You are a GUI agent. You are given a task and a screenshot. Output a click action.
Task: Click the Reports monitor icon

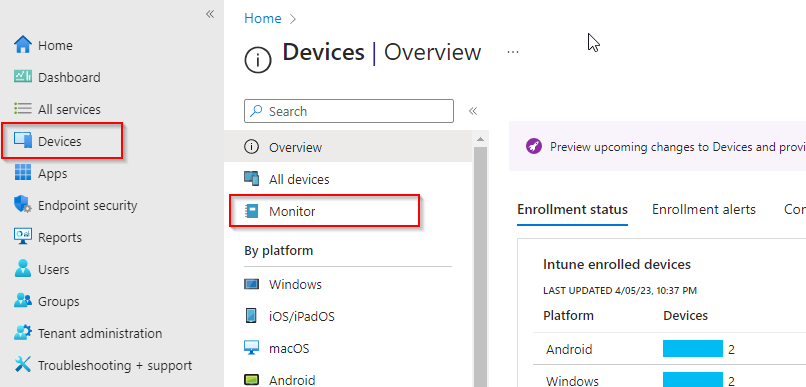coord(23,237)
